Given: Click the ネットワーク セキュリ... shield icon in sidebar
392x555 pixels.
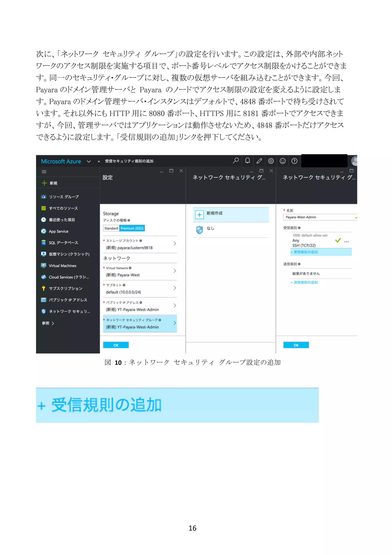Looking at the screenshot, I should pyautogui.click(x=43, y=311).
